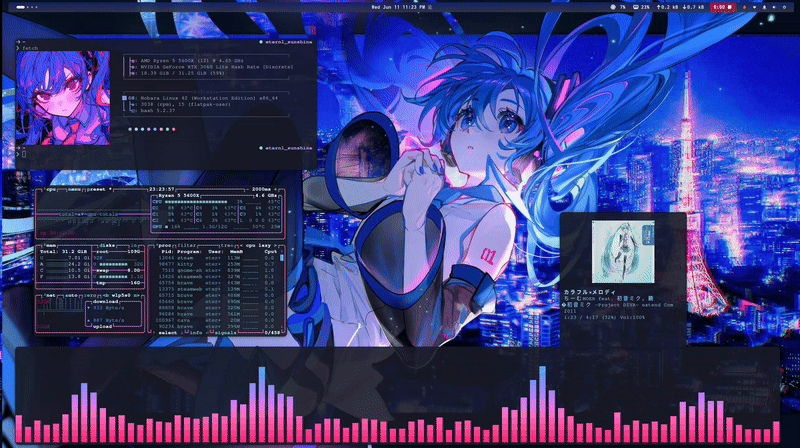This screenshot has height=448, width=800.
Task: Toggle btop net 'zero' option
Action: click(x=89, y=295)
